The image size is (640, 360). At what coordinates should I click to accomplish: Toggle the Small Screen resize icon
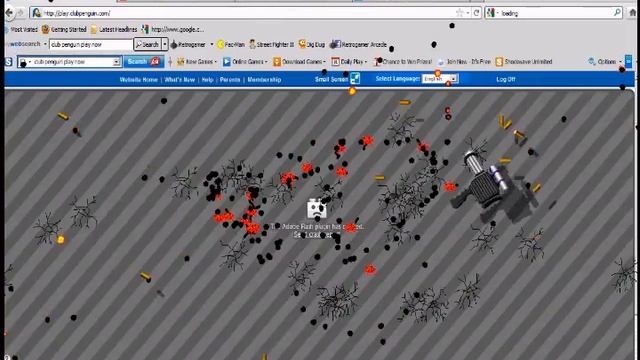(x=355, y=79)
